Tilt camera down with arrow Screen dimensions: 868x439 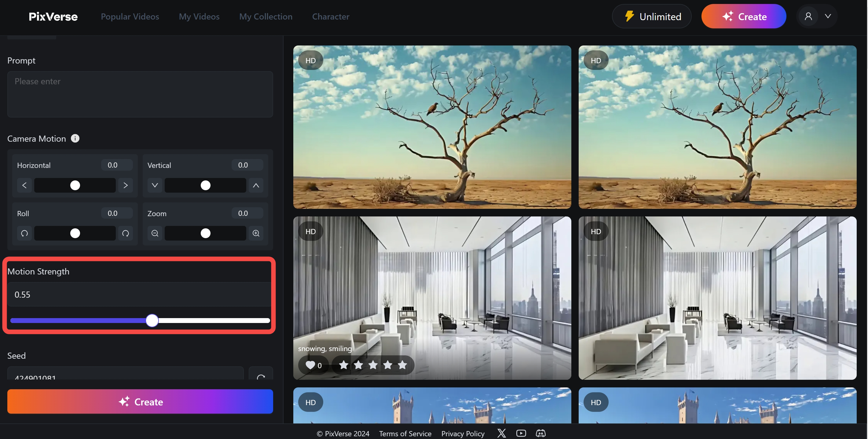[x=155, y=185]
